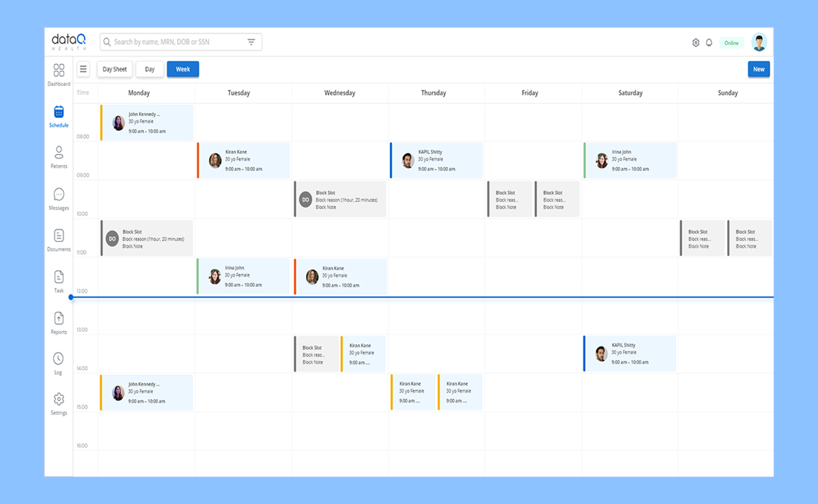
Task: Select the Week view button
Action: pos(183,69)
